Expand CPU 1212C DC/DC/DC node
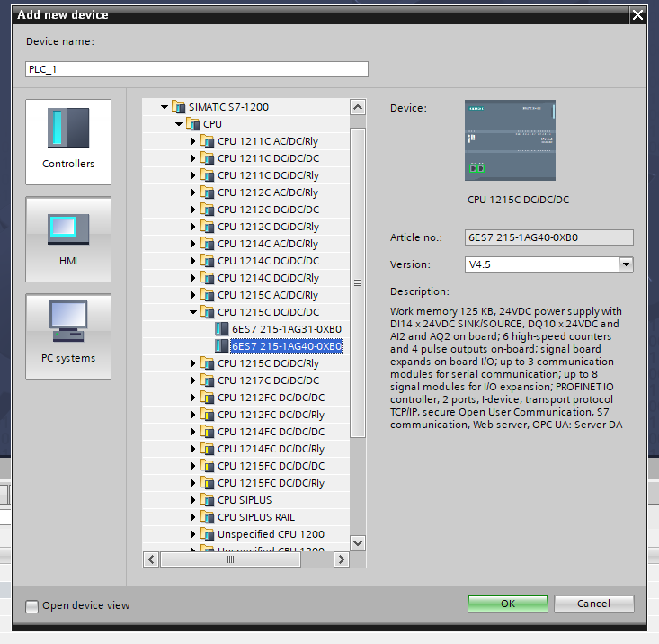 pyautogui.click(x=193, y=210)
